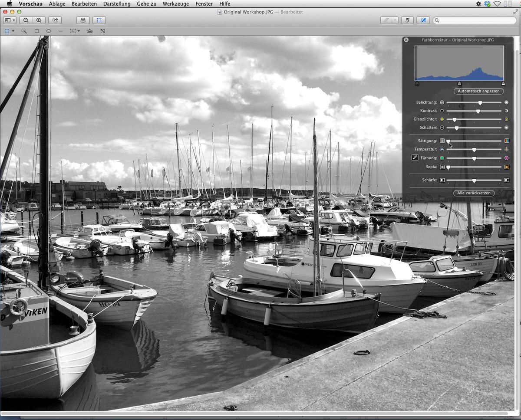The image size is (521, 420).
Task: Select the rectangle shape tool
Action: tap(36, 31)
